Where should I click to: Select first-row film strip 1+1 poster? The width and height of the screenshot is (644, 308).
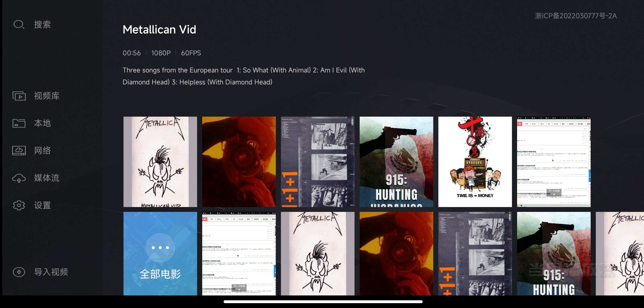coord(318,162)
